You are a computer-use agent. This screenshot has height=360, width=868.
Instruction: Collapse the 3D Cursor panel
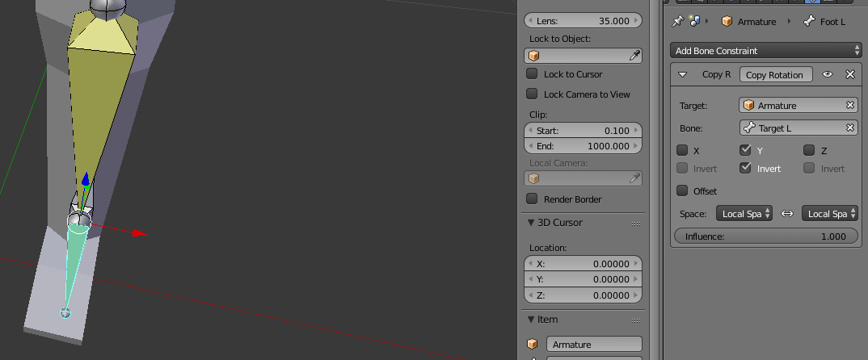pos(531,222)
